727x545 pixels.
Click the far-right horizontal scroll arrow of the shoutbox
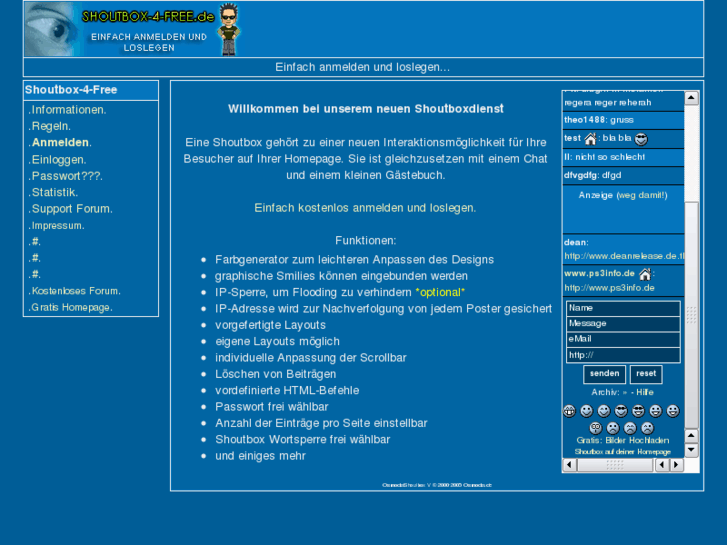[676, 465]
